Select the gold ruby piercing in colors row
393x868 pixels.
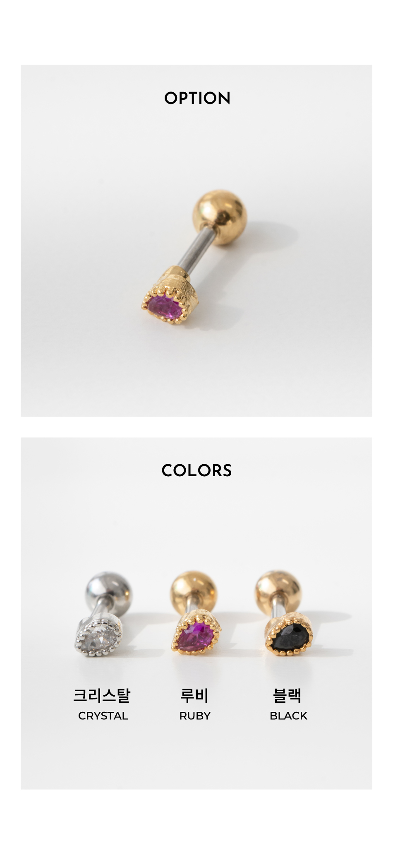tap(195, 614)
